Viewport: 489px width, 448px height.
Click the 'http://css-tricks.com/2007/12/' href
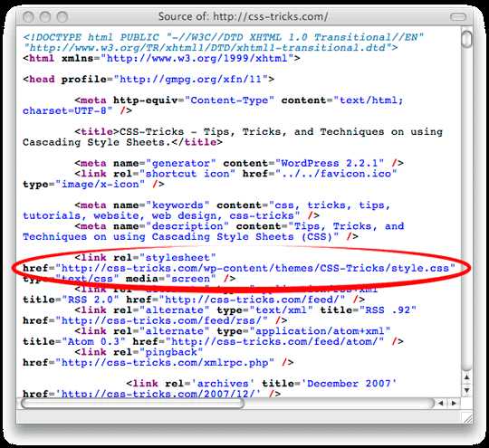pos(158,394)
